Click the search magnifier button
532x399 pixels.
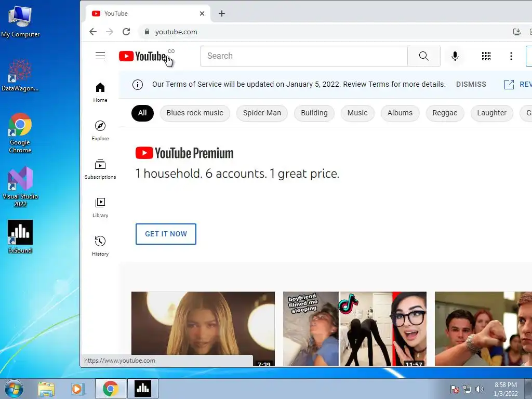[424, 56]
